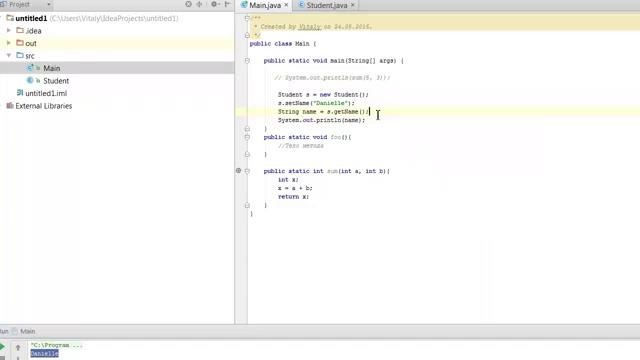
Task: Click the "x = a + b;" line
Action: point(295,188)
